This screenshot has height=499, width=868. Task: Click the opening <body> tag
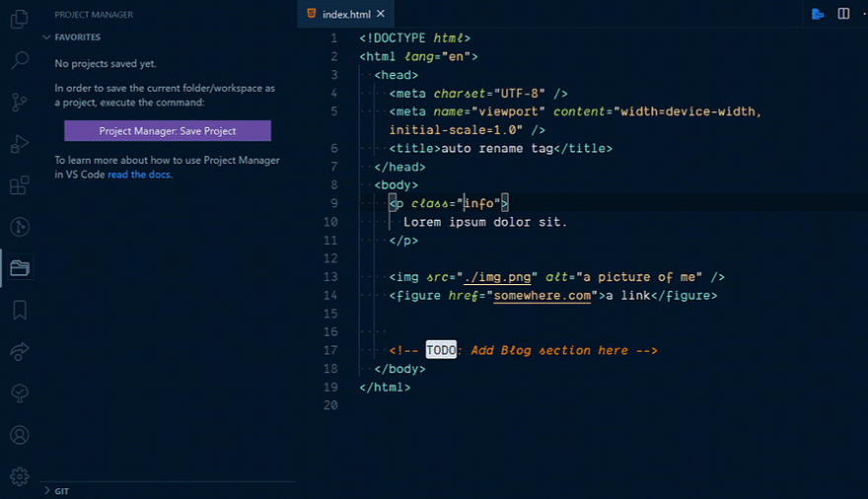pyautogui.click(x=397, y=184)
